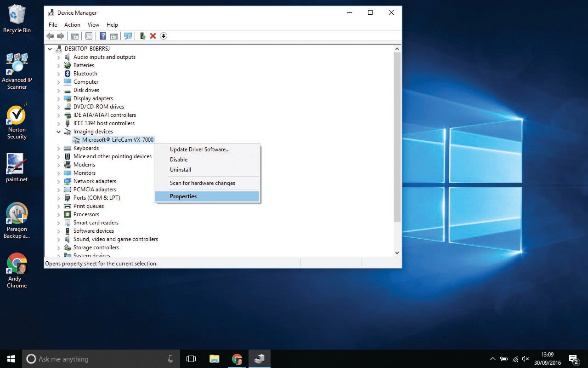Select the Network adapters category icon
Screen dimensions: 588x368
pyautogui.click(x=68, y=181)
